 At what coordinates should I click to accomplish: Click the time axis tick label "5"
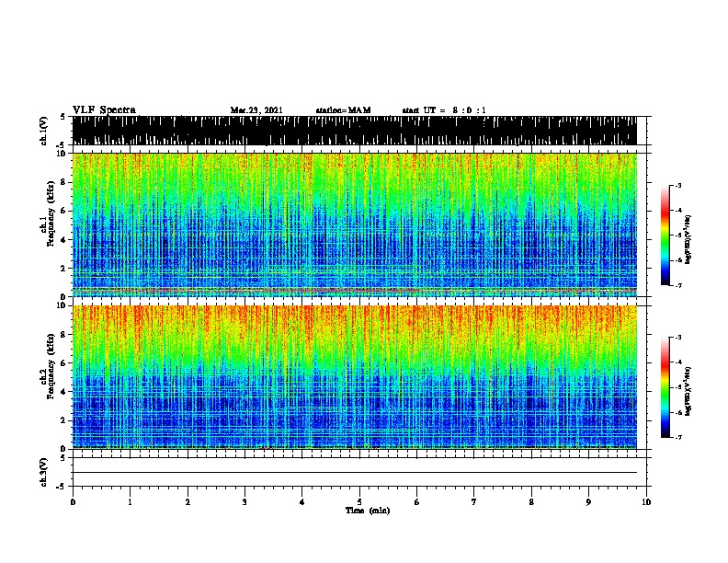pyautogui.click(x=359, y=502)
